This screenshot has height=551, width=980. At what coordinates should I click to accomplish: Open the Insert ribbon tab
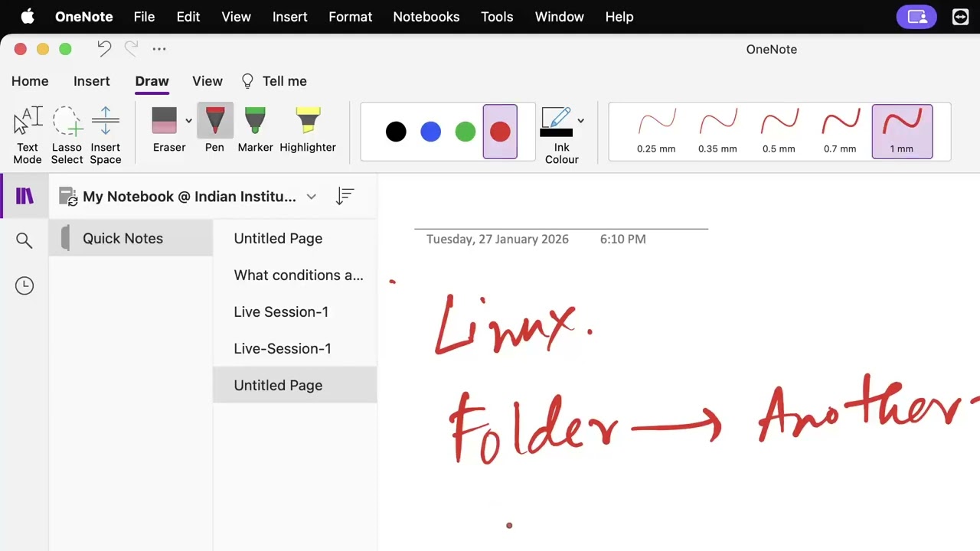91,81
